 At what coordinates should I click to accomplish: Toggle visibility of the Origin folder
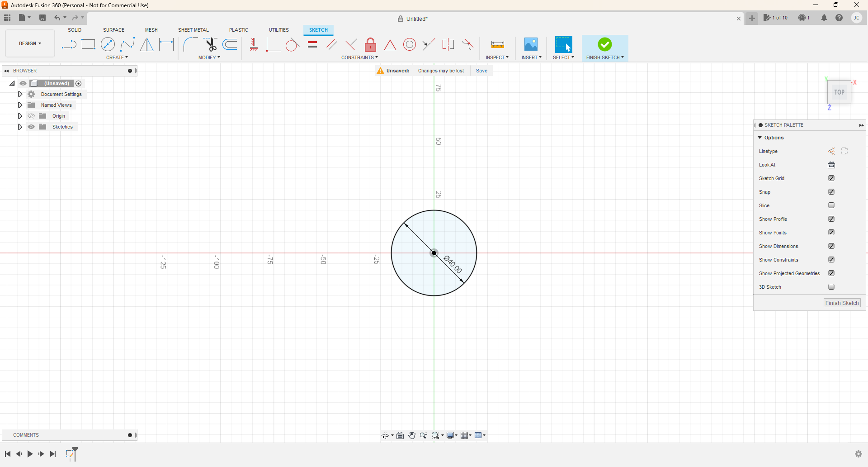(31, 116)
